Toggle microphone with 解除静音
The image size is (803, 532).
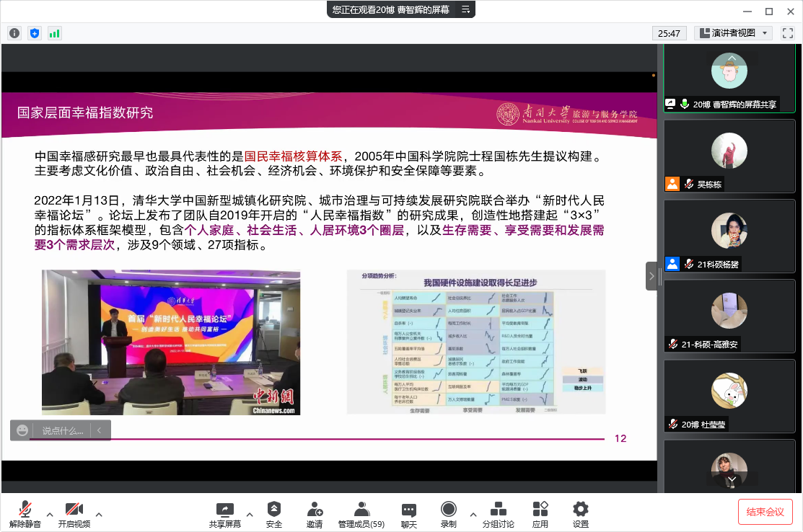(x=25, y=515)
